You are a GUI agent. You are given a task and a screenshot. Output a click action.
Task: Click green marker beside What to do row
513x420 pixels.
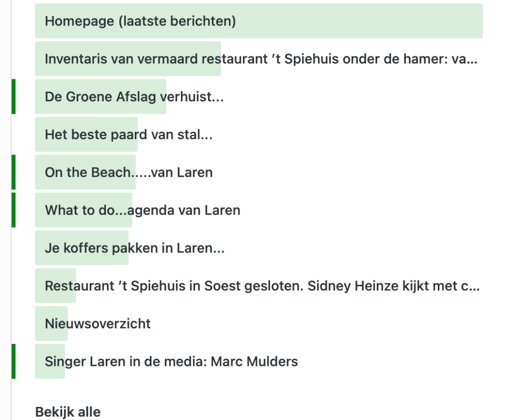point(14,210)
